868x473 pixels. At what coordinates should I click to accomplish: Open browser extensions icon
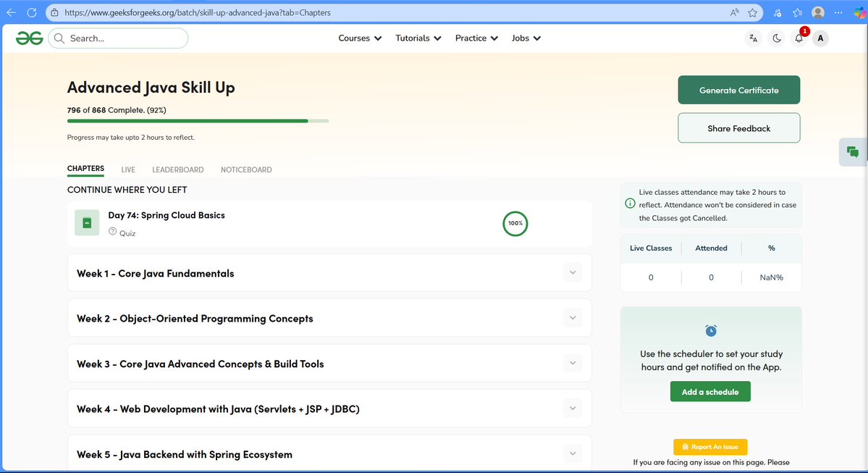tap(778, 12)
